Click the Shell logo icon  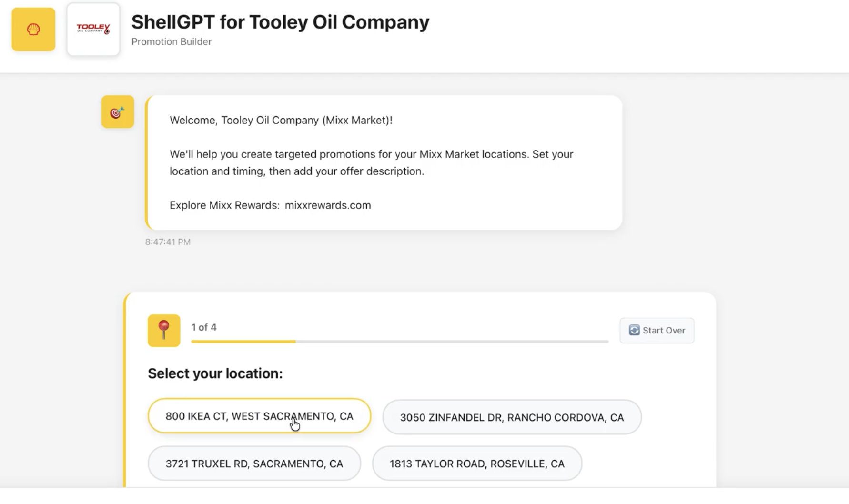tap(33, 29)
